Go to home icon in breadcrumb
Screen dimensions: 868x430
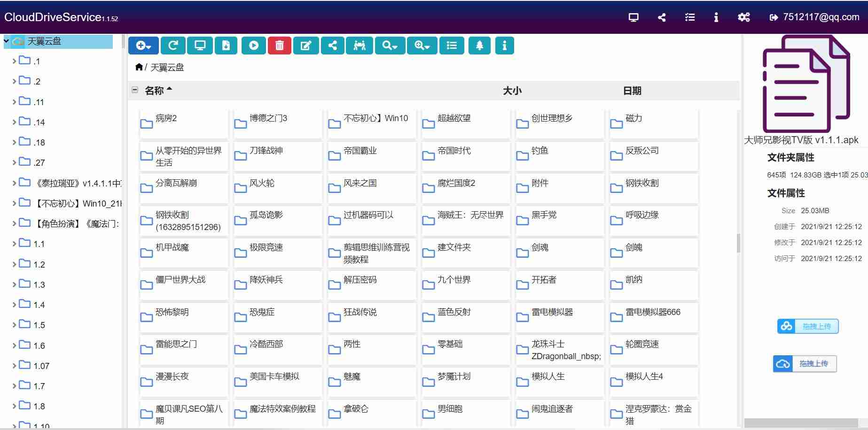tap(139, 67)
